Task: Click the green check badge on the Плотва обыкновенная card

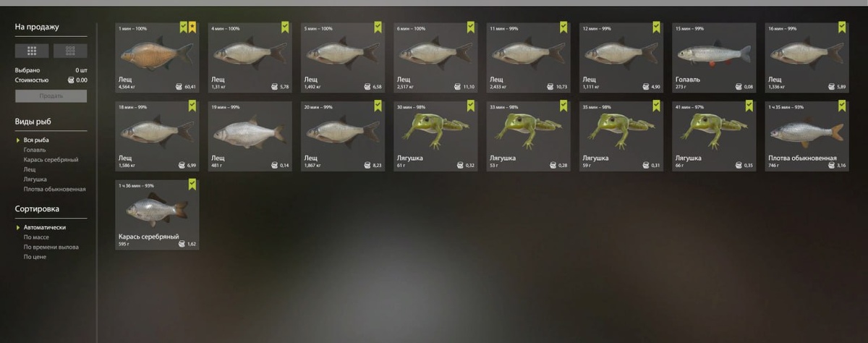Action: (842, 106)
